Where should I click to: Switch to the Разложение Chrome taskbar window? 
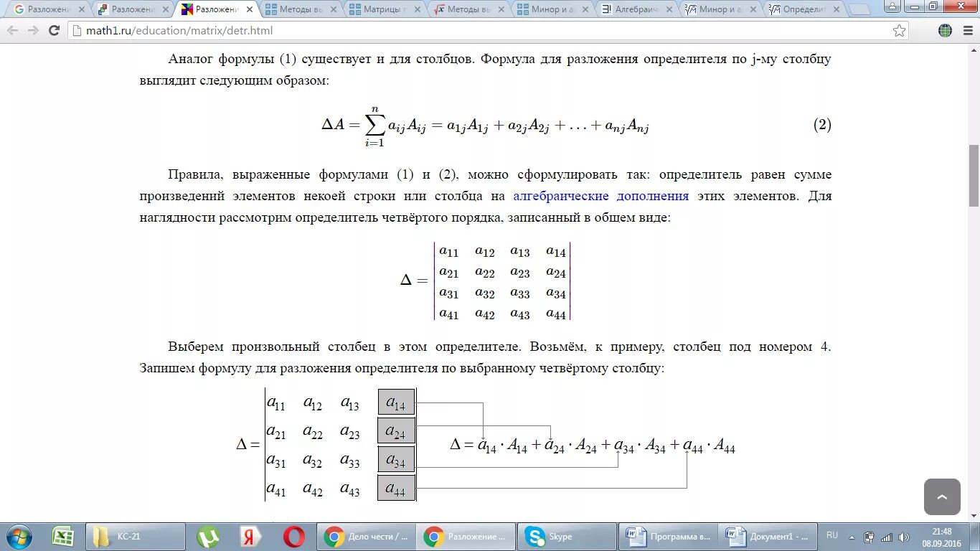[x=466, y=537]
